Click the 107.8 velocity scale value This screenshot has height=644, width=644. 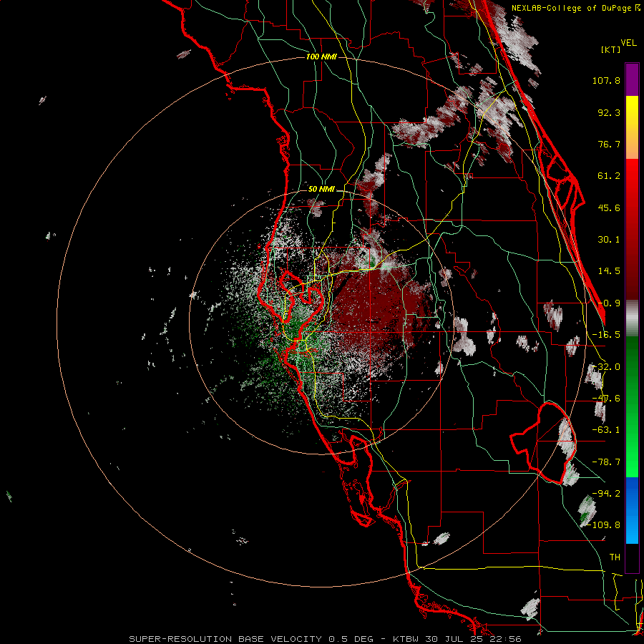click(606, 80)
